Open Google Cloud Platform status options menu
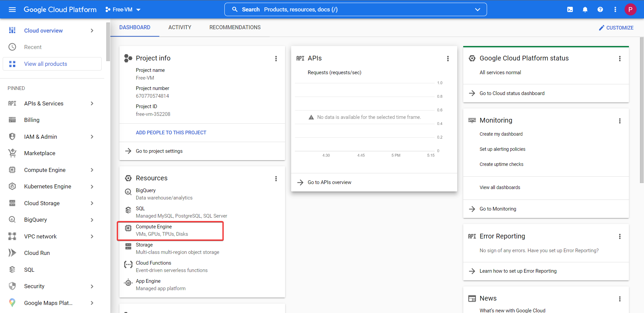644x313 pixels. pos(620,58)
